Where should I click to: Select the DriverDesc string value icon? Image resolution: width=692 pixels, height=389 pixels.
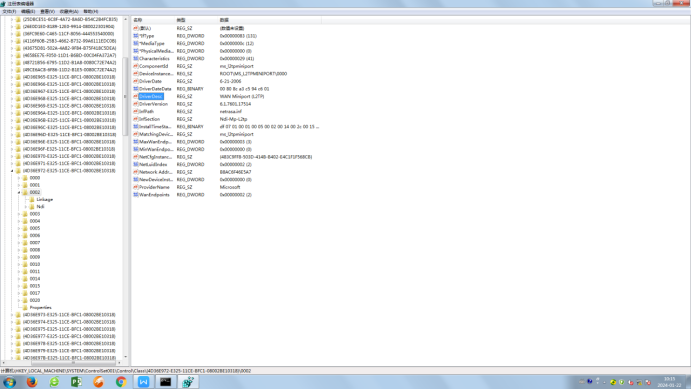pos(136,96)
